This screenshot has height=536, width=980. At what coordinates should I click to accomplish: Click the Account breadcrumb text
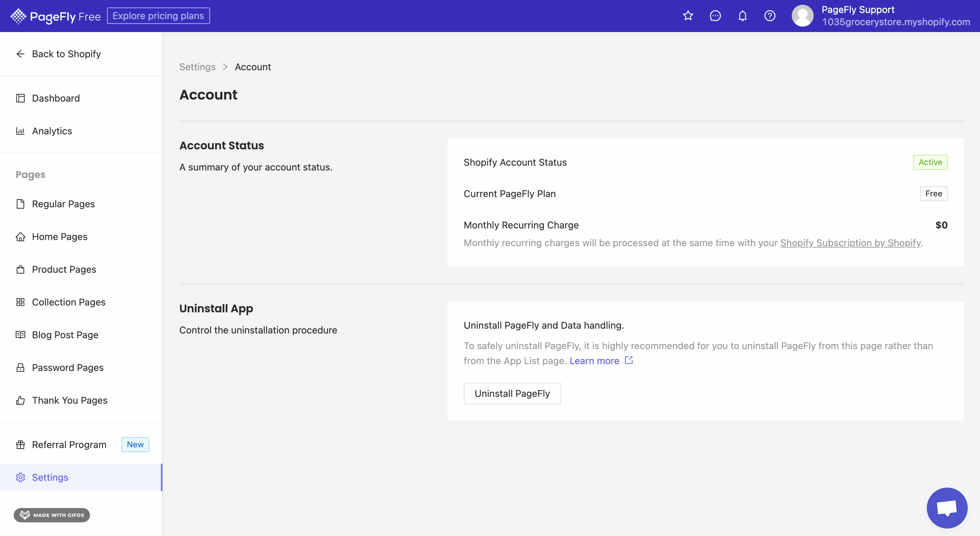click(x=253, y=66)
